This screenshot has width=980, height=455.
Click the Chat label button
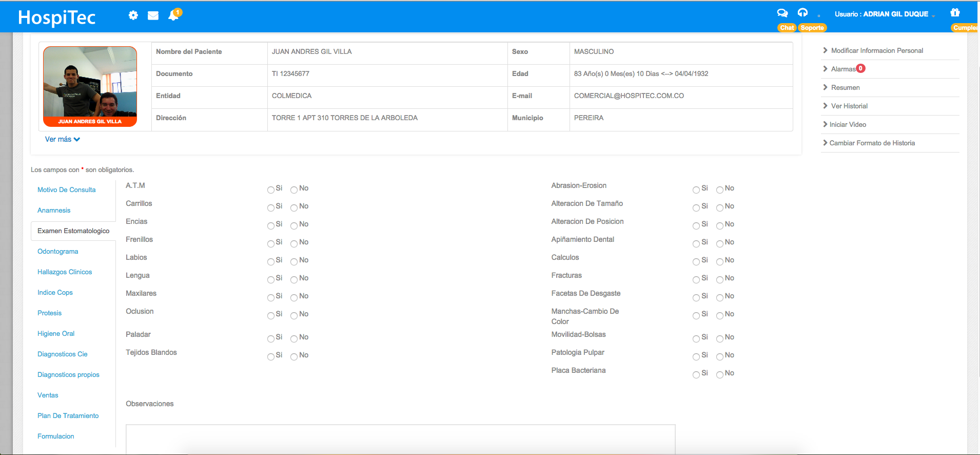point(787,28)
